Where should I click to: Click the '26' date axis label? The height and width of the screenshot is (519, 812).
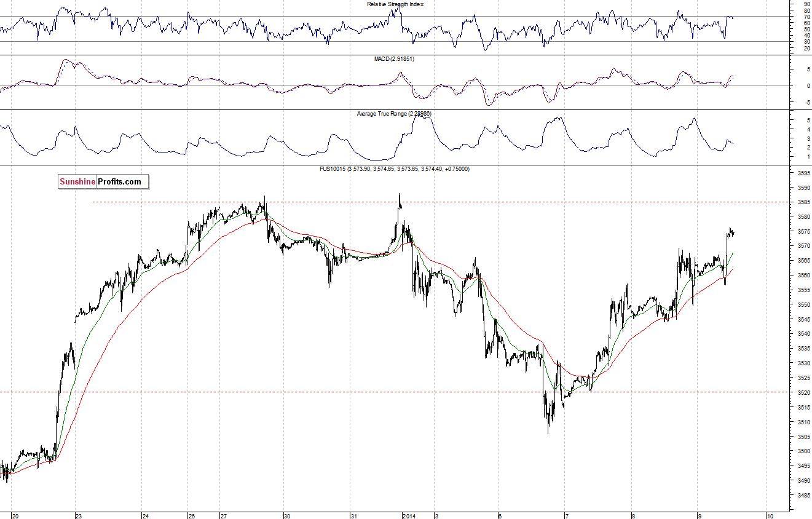pyautogui.click(x=192, y=516)
